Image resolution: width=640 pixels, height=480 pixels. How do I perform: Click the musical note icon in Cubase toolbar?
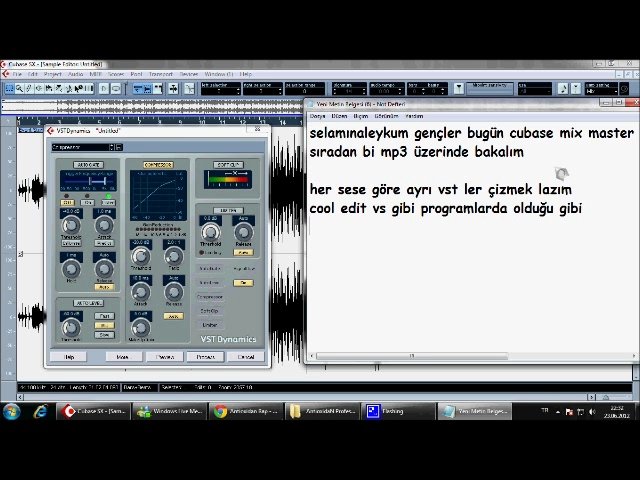coord(563,88)
